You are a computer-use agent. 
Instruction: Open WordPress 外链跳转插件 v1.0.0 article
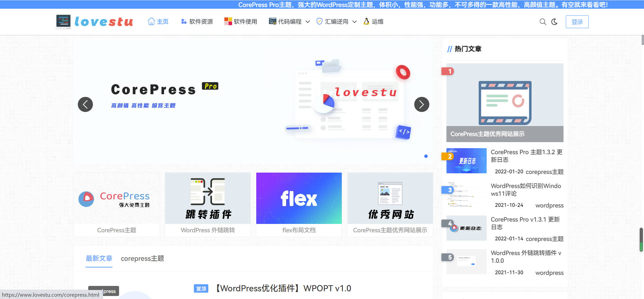pos(526,257)
